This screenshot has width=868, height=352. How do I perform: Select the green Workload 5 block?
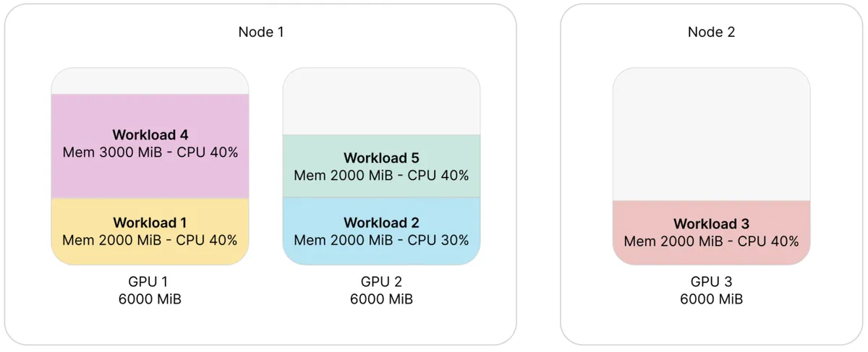(x=381, y=166)
